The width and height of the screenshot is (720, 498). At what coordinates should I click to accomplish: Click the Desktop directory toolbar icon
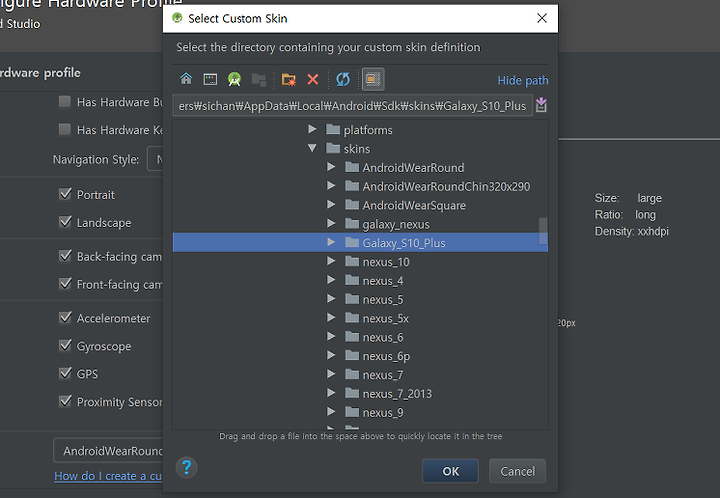[210, 79]
